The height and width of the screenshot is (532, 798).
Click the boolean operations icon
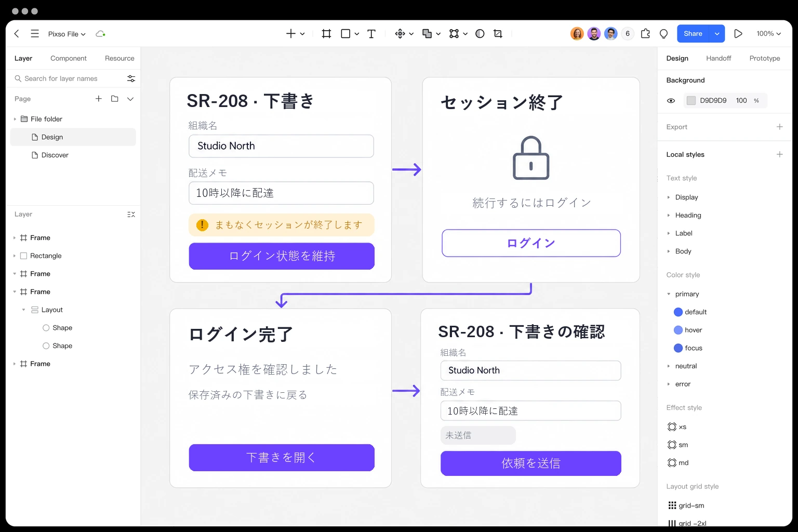[427, 34]
